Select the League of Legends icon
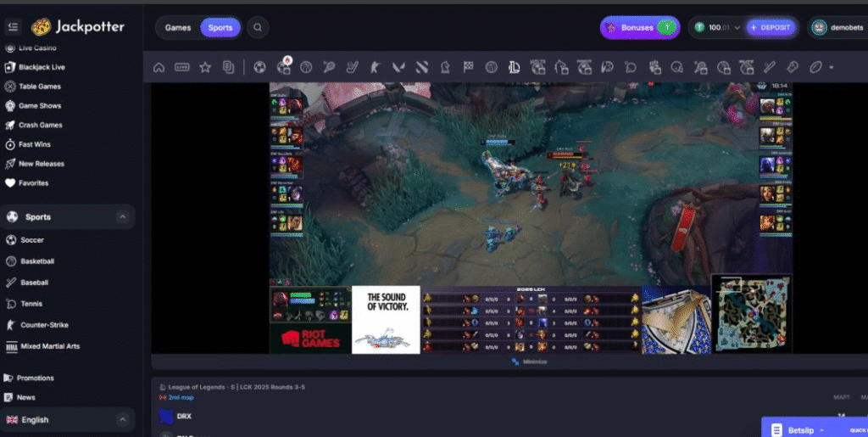The width and height of the screenshot is (868, 437). coord(515,67)
